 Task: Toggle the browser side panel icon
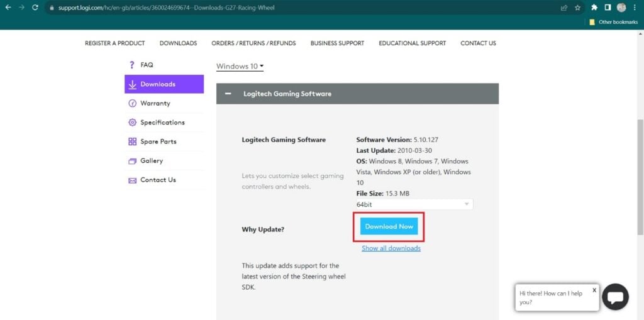point(608,8)
